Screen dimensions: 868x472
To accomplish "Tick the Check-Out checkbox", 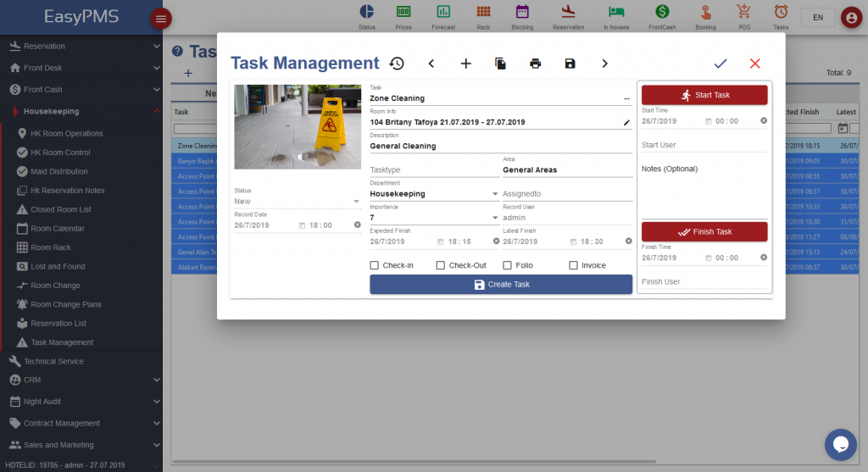I will pyautogui.click(x=441, y=265).
